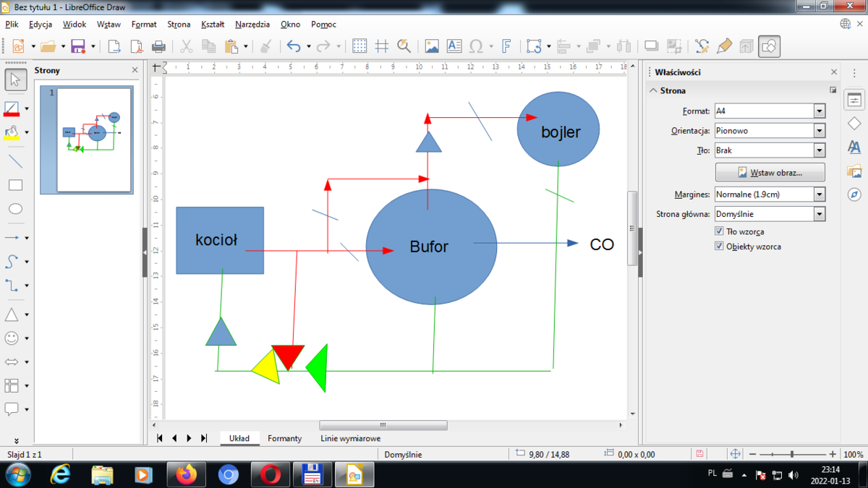
Task: Uncheck the Tło wzorca checkbox
Action: [x=719, y=231]
